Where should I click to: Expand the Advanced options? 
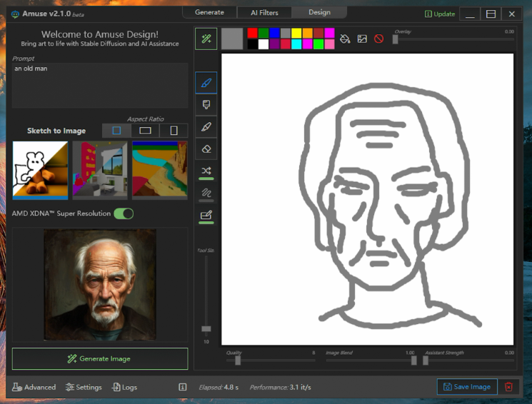click(x=34, y=387)
